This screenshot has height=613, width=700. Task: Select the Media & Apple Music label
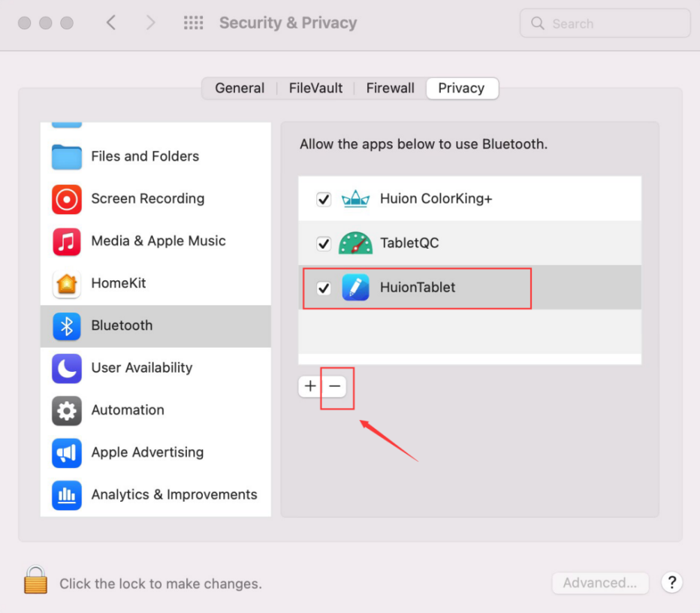[x=158, y=241]
